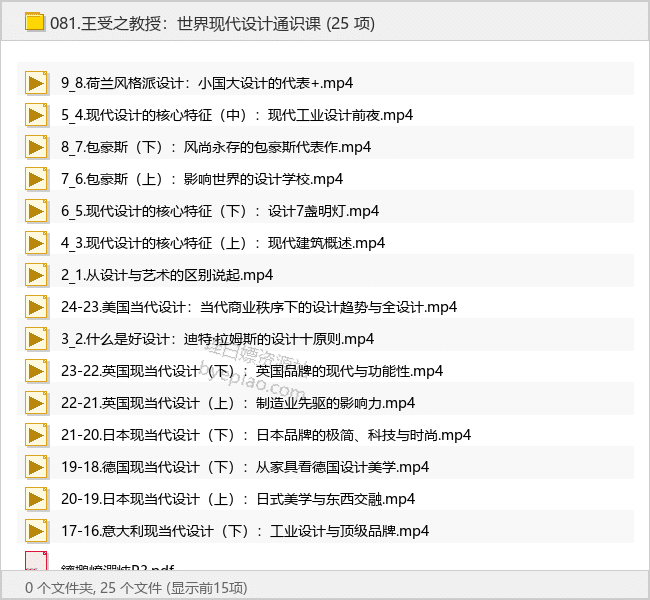This screenshot has width=650, height=600.
Task: Select folder title 081.王受之教授：世界现代设计通识课
Action: (x=186, y=23)
